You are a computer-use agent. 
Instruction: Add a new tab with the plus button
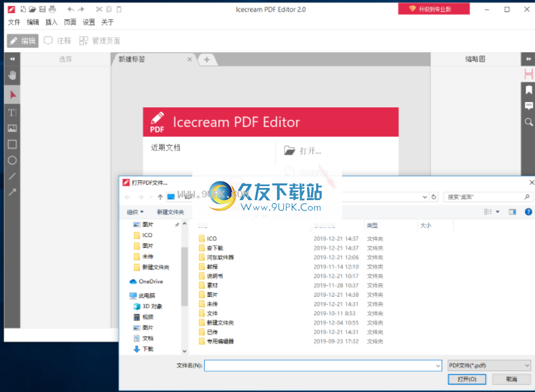207,60
